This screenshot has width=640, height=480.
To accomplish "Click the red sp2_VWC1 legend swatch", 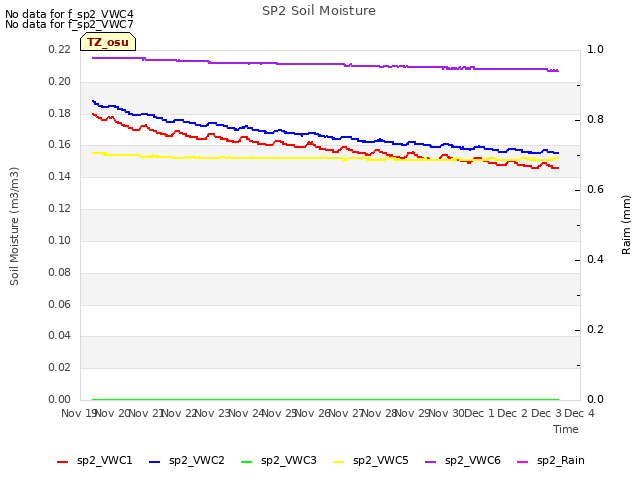I will pos(62,462).
